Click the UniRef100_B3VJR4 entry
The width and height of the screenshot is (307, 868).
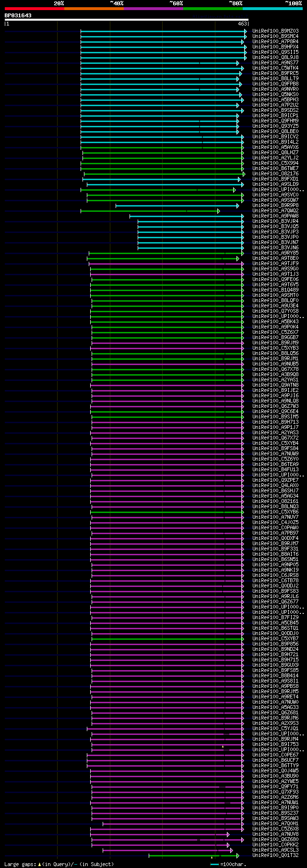275,221
